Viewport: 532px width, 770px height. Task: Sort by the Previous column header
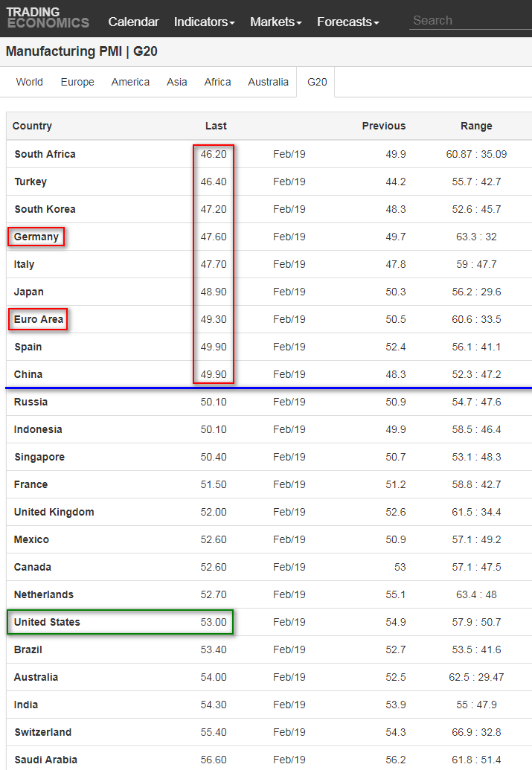pyautogui.click(x=384, y=126)
